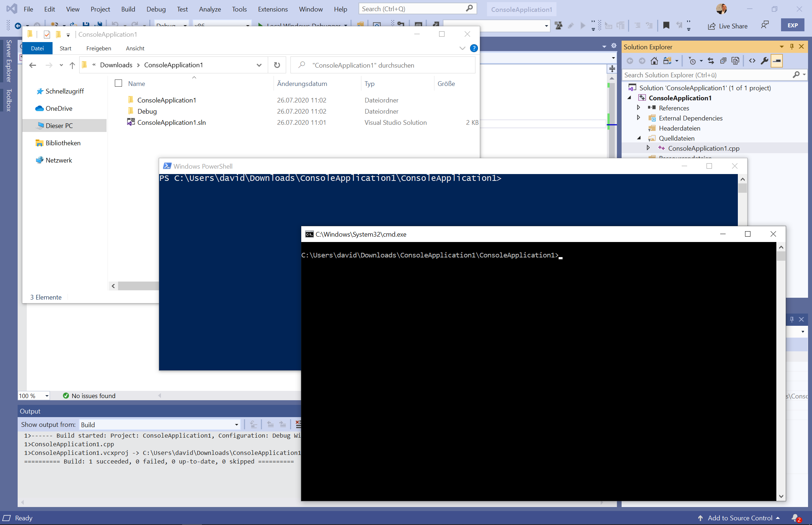
Task: Select OneDrive in navigation pane
Action: tap(59, 109)
